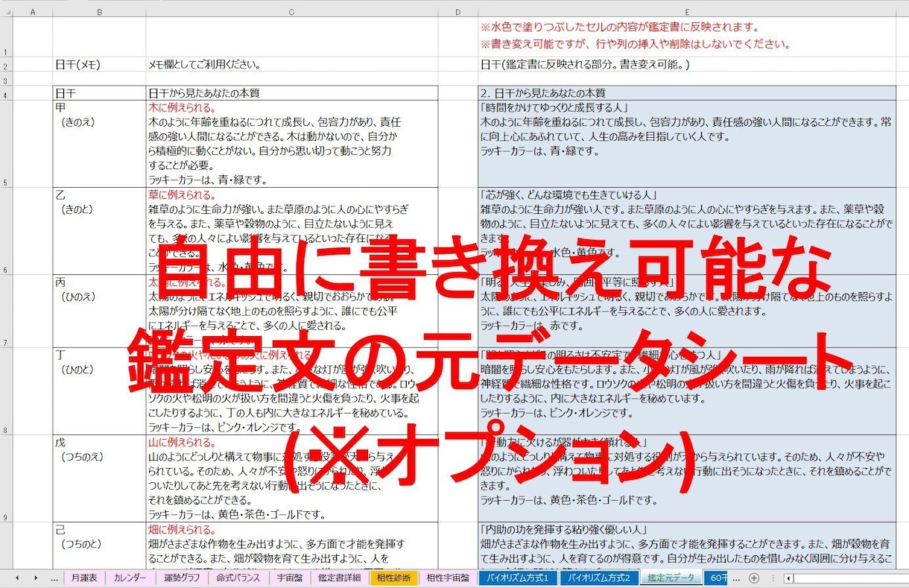This screenshot has width=909, height=588.
Task: Select row 6 header
Action: [6, 231]
